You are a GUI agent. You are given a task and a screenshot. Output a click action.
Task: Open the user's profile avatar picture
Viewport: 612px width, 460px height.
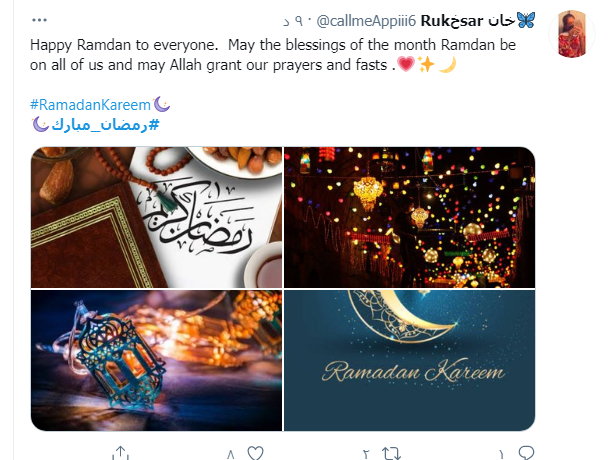(x=572, y=34)
